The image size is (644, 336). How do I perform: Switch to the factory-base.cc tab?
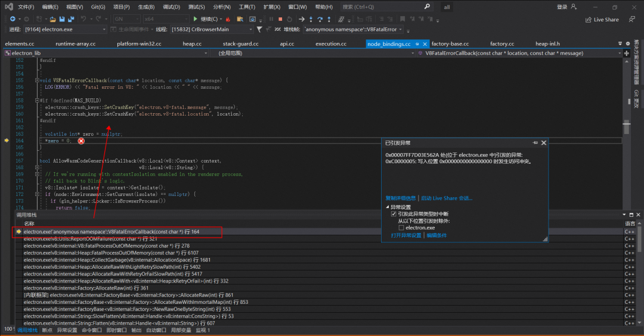point(450,43)
